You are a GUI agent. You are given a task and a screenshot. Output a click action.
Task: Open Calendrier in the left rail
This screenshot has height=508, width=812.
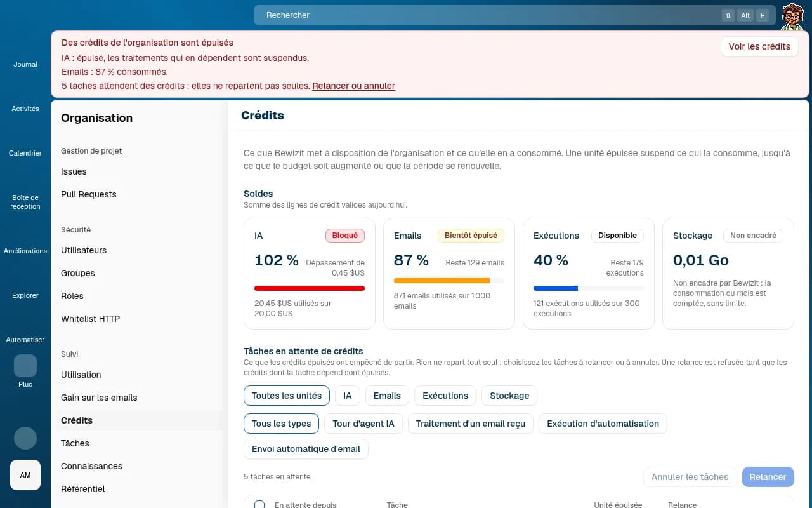tap(25, 153)
